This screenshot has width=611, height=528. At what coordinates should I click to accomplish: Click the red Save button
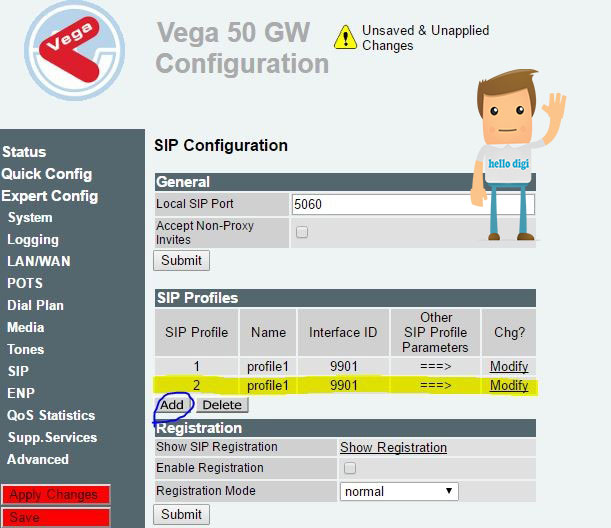(x=56, y=517)
